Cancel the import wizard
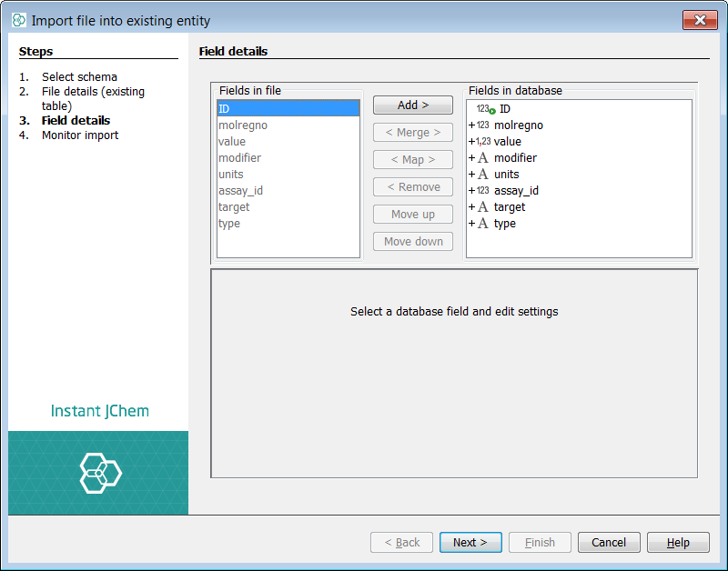The height and width of the screenshot is (571, 728). tap(609, 543)
